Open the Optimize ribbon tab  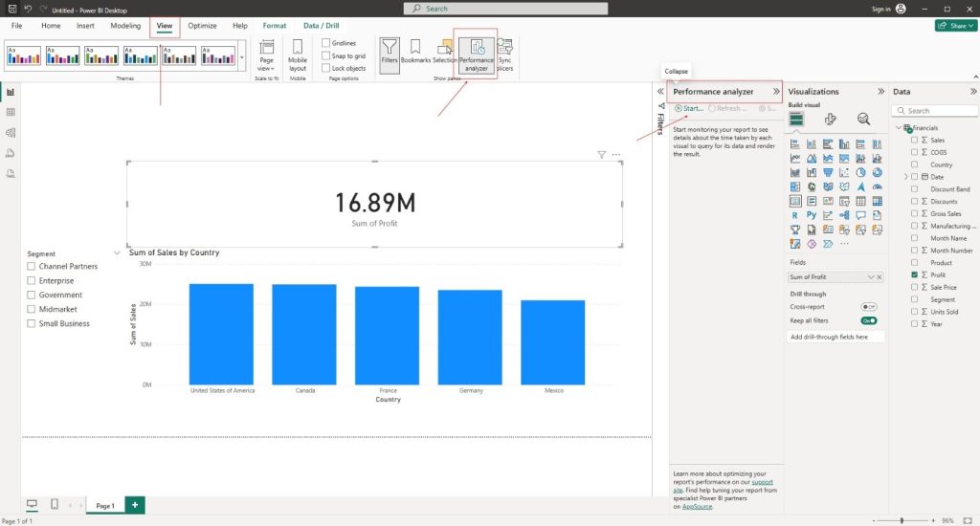point(202,26)
